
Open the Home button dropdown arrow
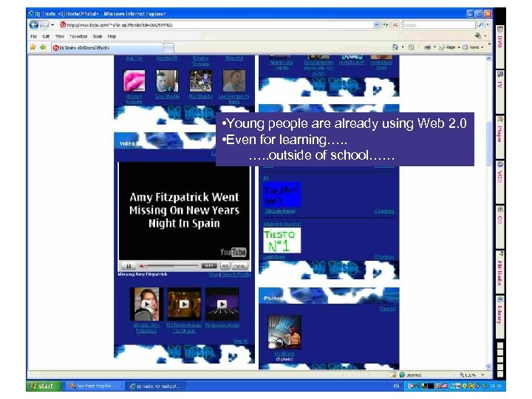[x=403, y=47]
